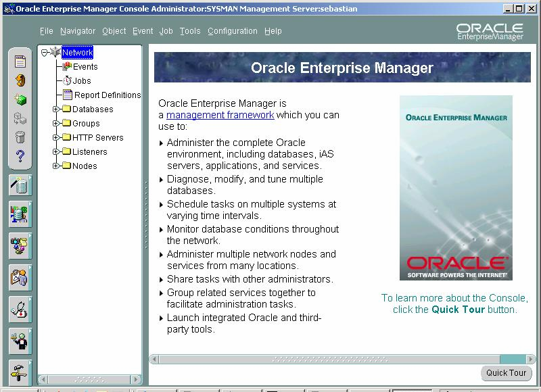Screen dimensions: 541x392
Task: Open the Configuration menu
Action: pos(232,31)
